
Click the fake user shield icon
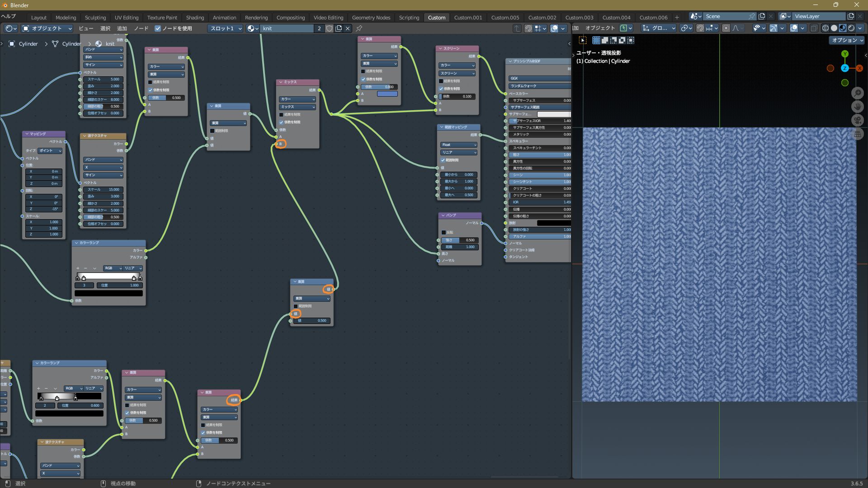[x=329, y=28]
